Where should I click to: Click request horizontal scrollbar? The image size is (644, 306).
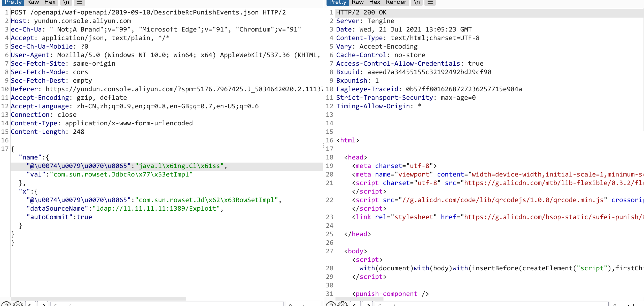tap(98, 299)
